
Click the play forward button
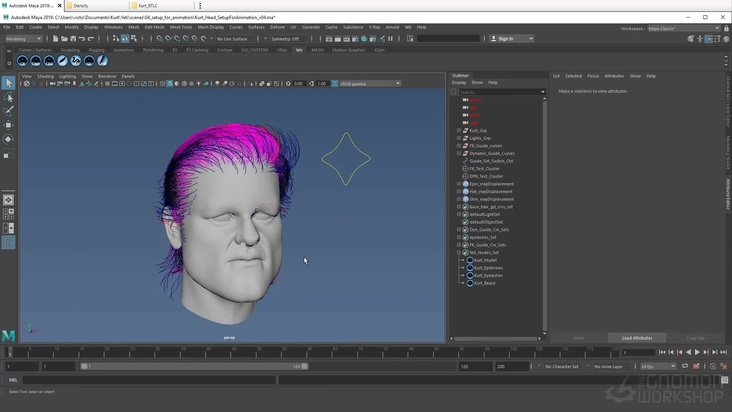click(x=697, y=352)
